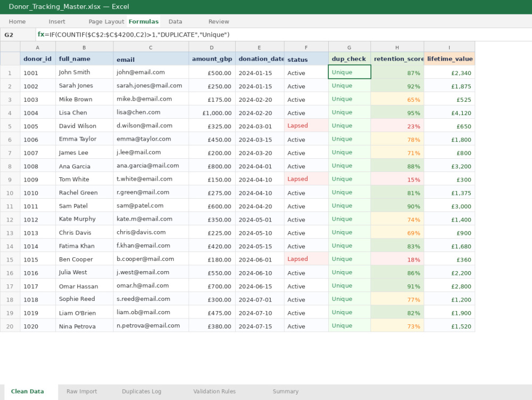Open the Home ribbon tab
This screenshot has width=532, height=400.
pyautogui.click(x=18, y=21)
